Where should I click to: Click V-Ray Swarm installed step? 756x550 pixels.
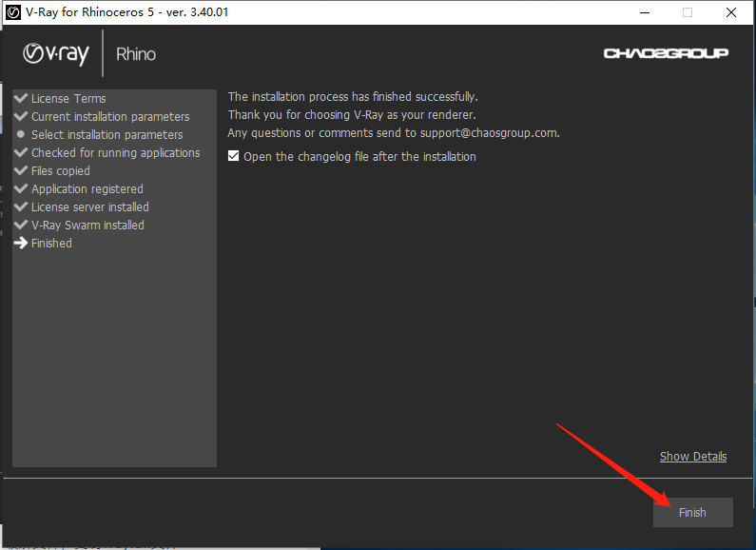click(x=87, y=226)
